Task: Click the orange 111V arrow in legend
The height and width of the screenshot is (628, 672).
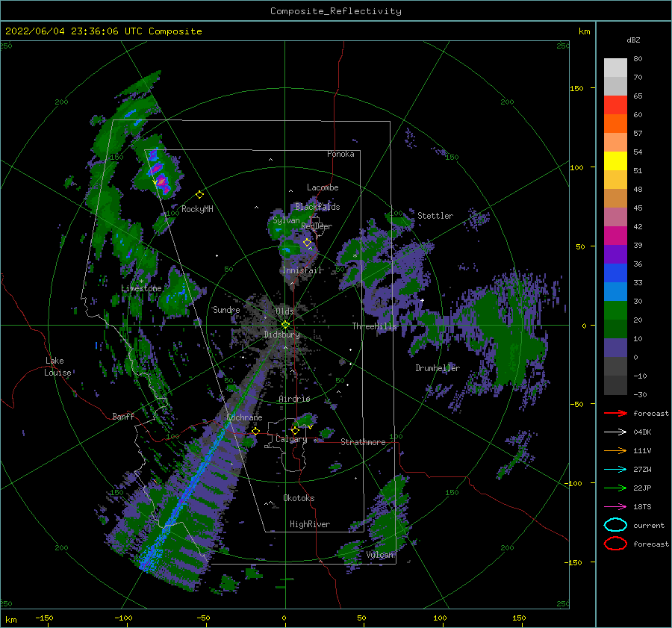Action: tap(615, 450)
